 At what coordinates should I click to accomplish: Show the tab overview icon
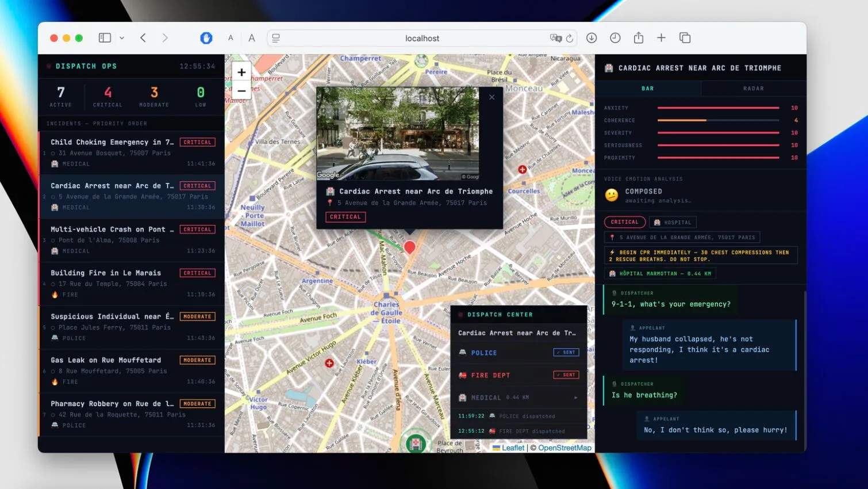pyautogui.click(x=685, y=38)
